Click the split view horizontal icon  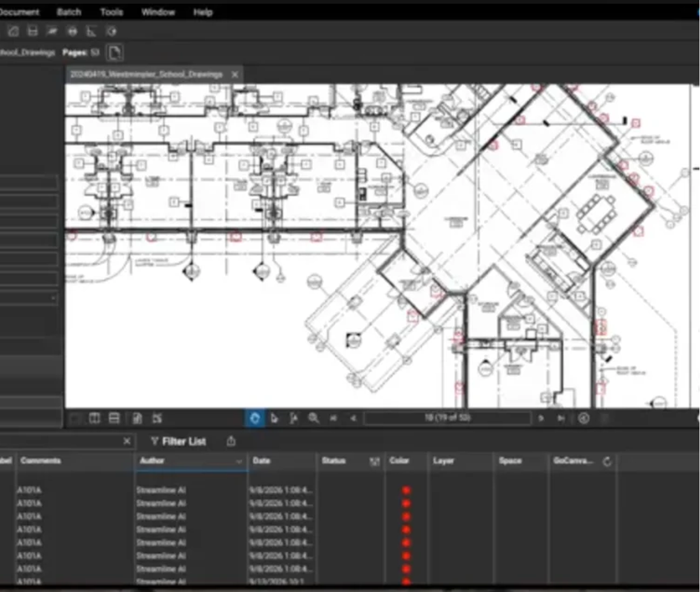click(x=114, y=418)
